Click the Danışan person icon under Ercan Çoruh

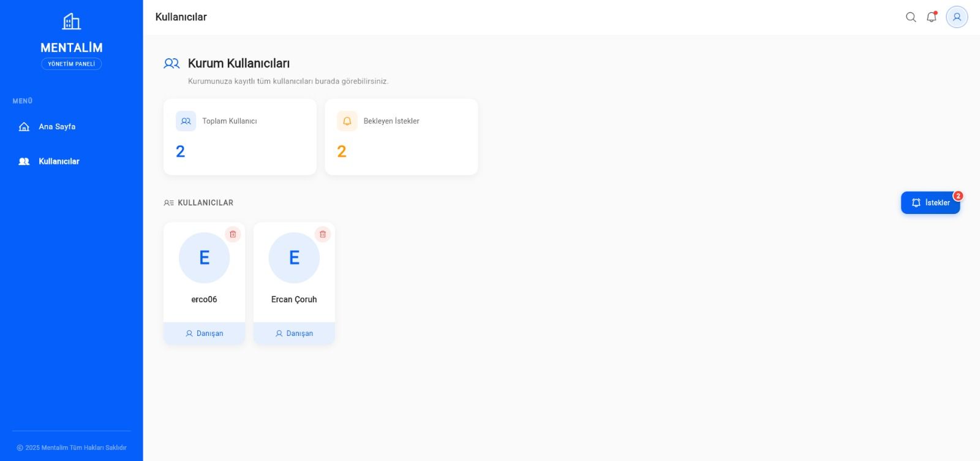[279, 333]
